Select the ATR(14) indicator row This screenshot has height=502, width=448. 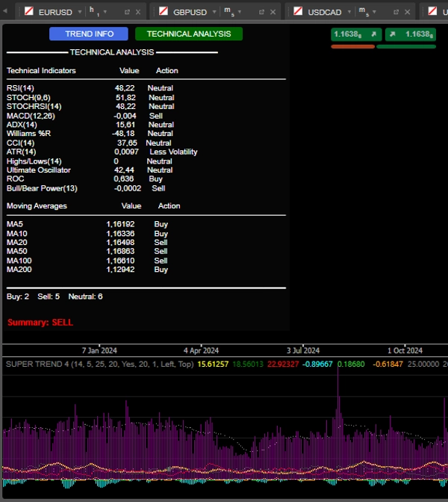tap(102, 152)
